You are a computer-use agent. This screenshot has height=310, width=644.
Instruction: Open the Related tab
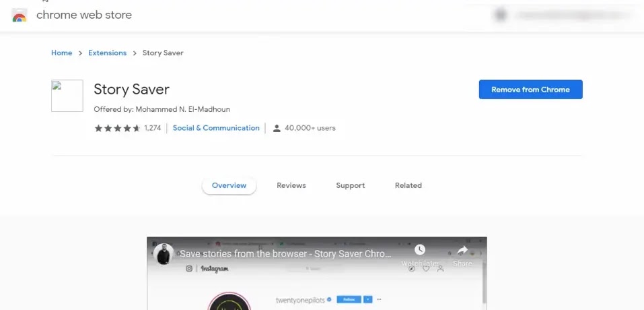(408, 185)
